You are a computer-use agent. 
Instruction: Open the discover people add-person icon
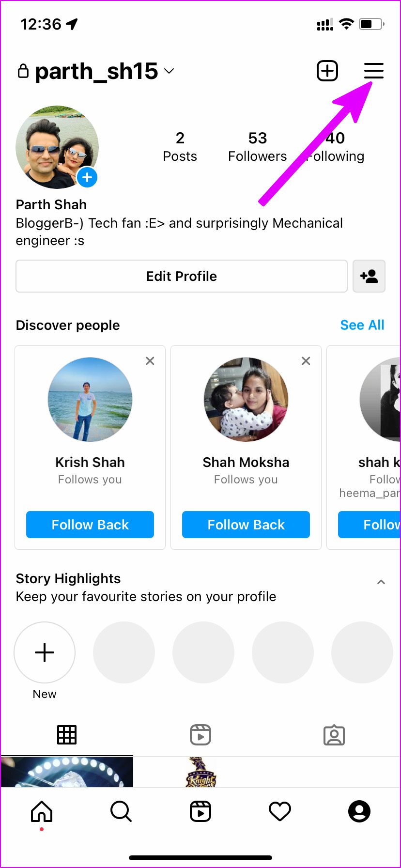pyautogui.click(x=369, y=276)
